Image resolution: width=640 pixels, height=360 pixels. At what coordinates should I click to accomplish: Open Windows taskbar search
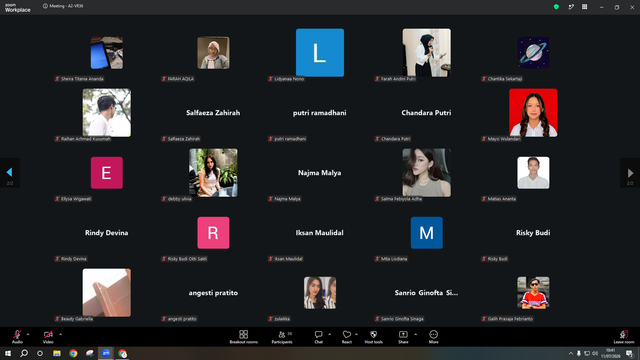24,353
